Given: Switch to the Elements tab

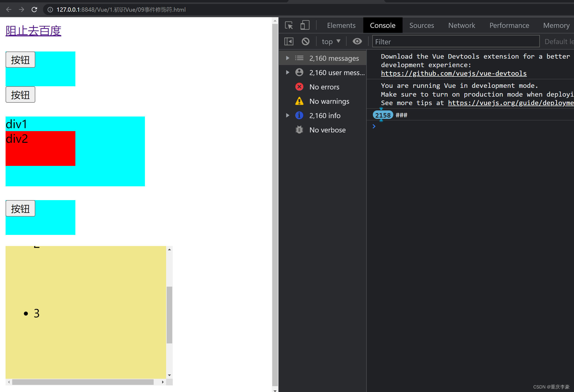Looking at the screenshot, I should point(341,25).
